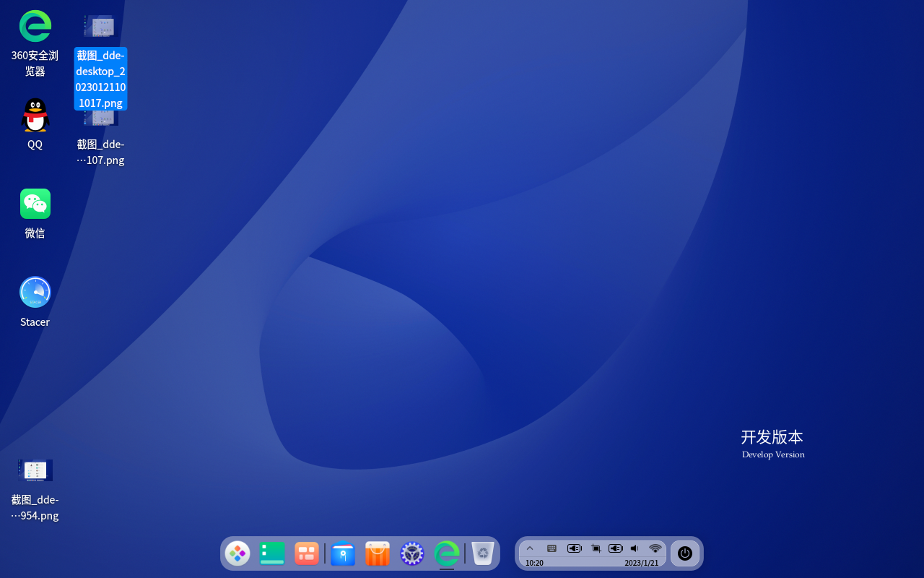Screen dimensions: 924x578
Task: Select the 截图_dde-…954.png file
Action: [x=35, y=470]
